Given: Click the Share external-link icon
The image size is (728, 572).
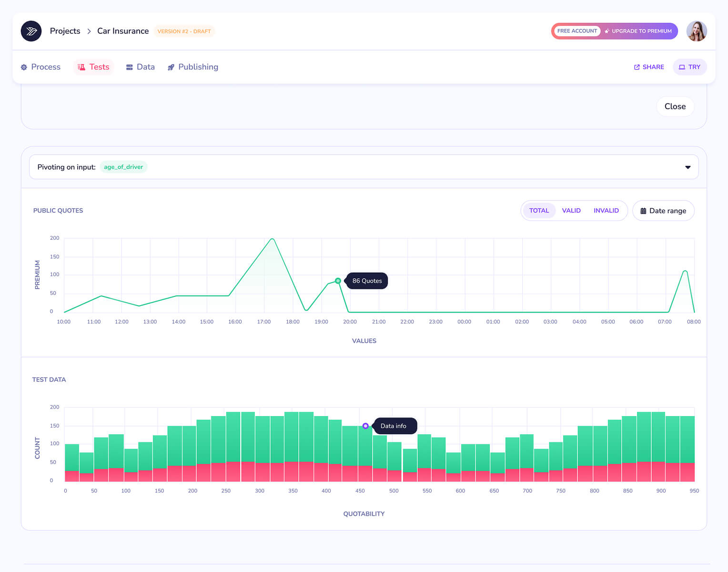Looking at the screenshot, I should coord(637,67).
